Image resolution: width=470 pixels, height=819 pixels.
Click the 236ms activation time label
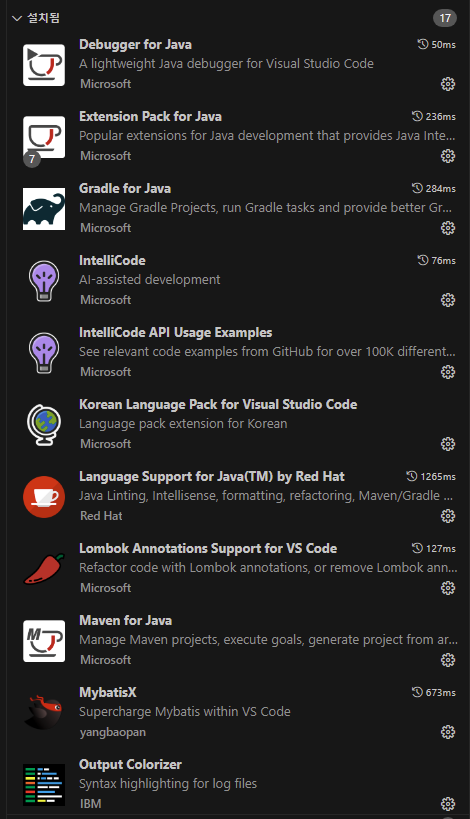tap(433, 116)
